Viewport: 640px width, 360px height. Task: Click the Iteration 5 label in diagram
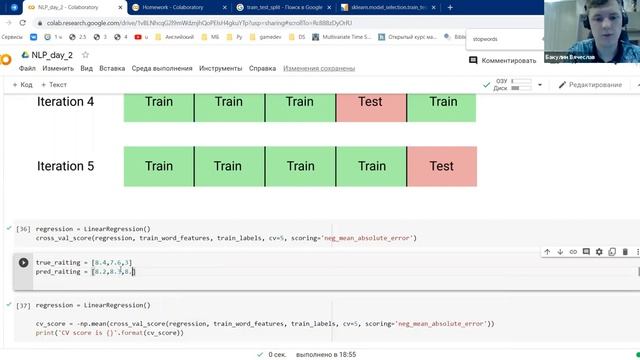[x=65, y=166]
